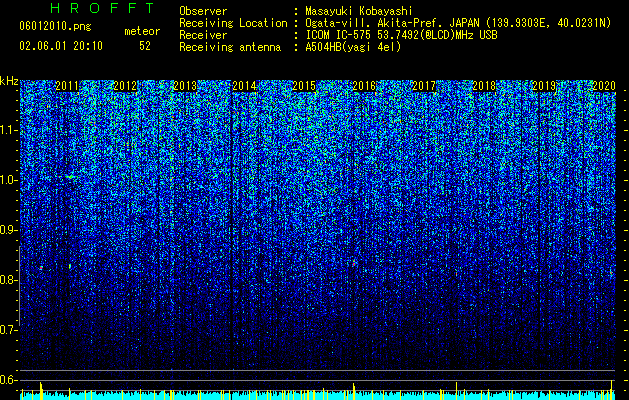Click the red meteor echo before 2011
Screen dimensions: 629x400
tap(41, 268)
